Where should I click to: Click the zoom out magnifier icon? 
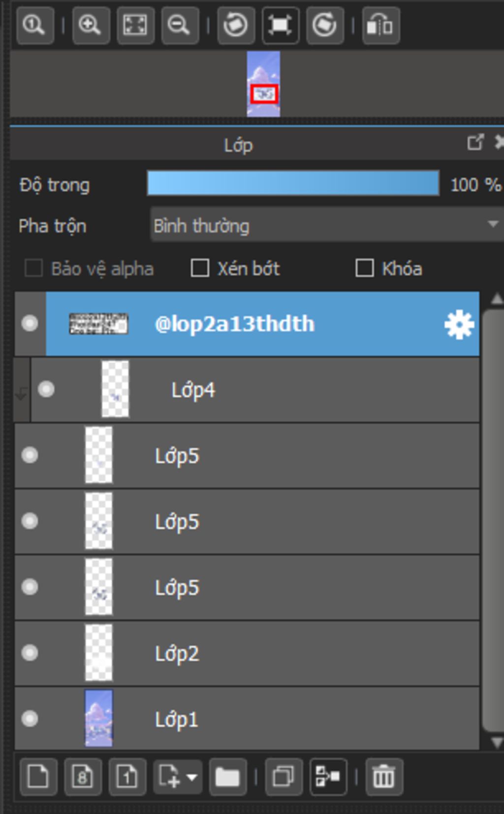pos(180,25)
